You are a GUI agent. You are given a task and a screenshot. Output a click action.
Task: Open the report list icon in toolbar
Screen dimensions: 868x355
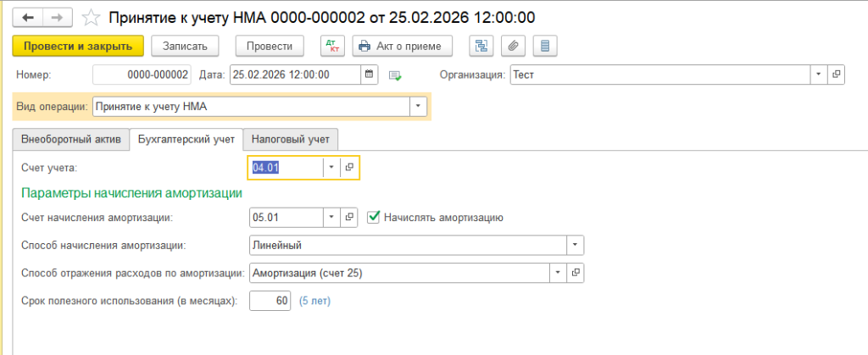545,46
